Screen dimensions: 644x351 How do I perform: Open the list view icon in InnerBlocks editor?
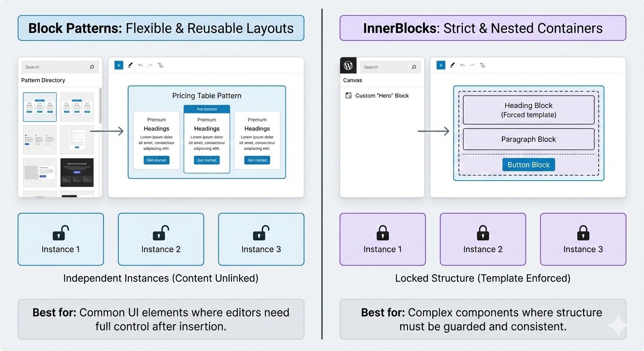coord(483,65)
